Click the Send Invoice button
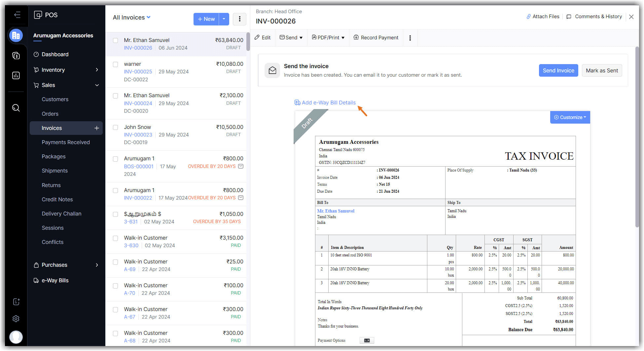Viewport: 644px width, 351px height. 558,71
